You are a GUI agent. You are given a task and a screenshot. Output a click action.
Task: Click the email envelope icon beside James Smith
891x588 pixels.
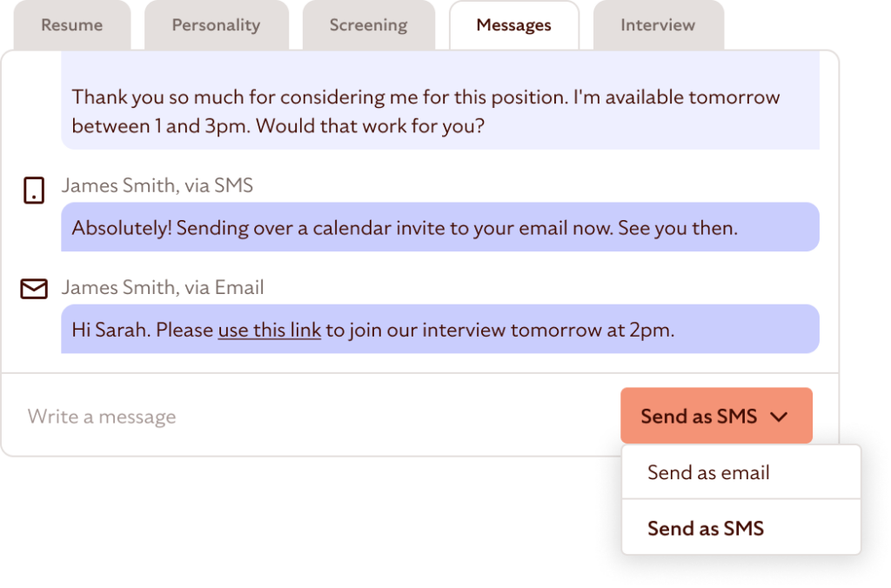[x=33, y=289]
